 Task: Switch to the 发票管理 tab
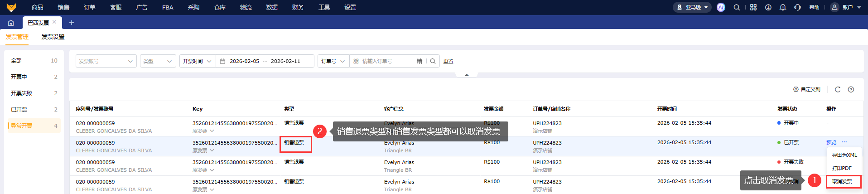coord(17,37)
